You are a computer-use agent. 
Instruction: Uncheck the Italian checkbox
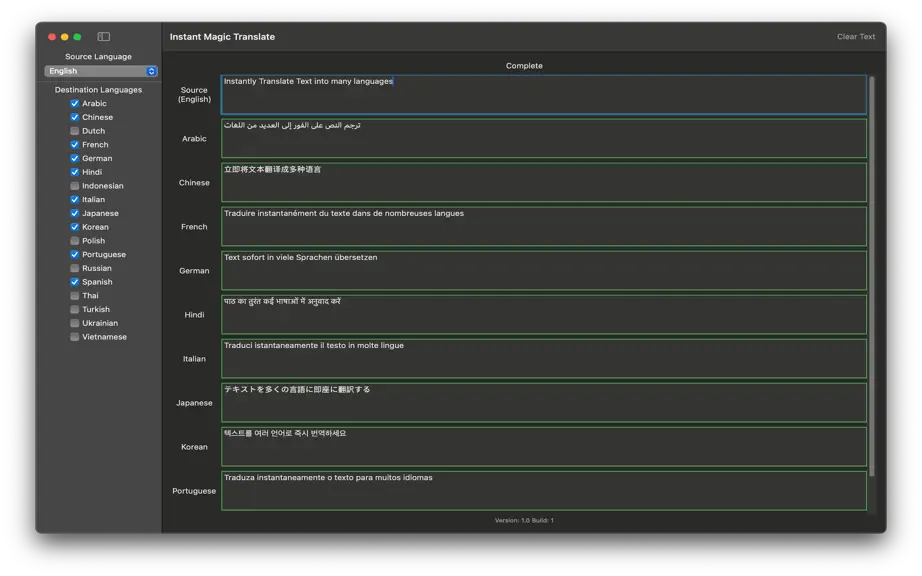coord(75,199)
